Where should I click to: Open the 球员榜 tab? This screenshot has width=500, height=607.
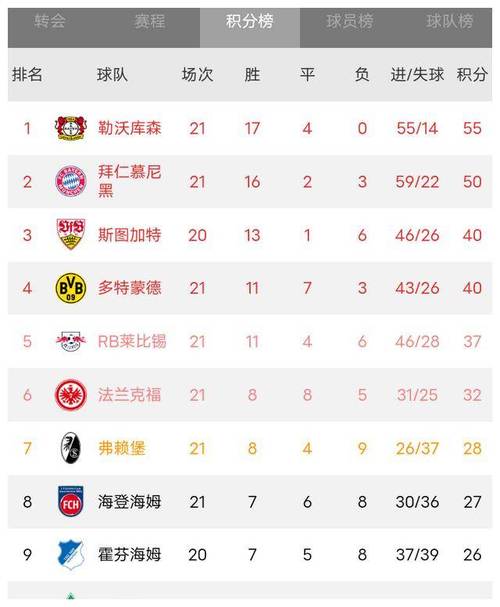tap(350, 21)
